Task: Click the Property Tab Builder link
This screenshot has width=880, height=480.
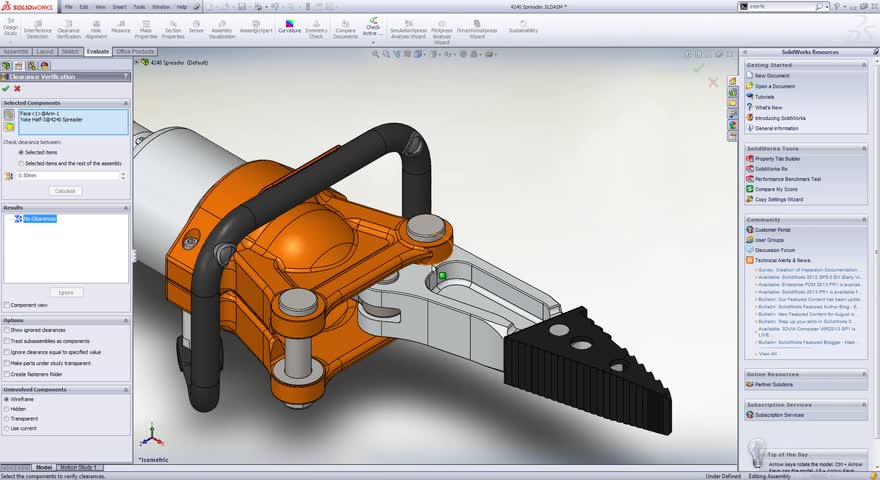Action: coord(777,158)
